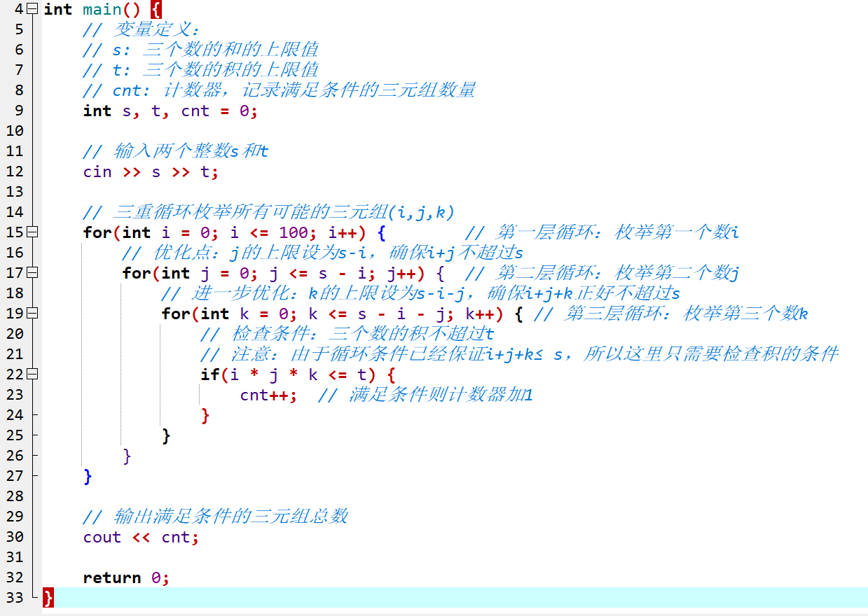868x616 pixels.
Task: Collapse the main function fold at line 4
Action: click(32, 9)
